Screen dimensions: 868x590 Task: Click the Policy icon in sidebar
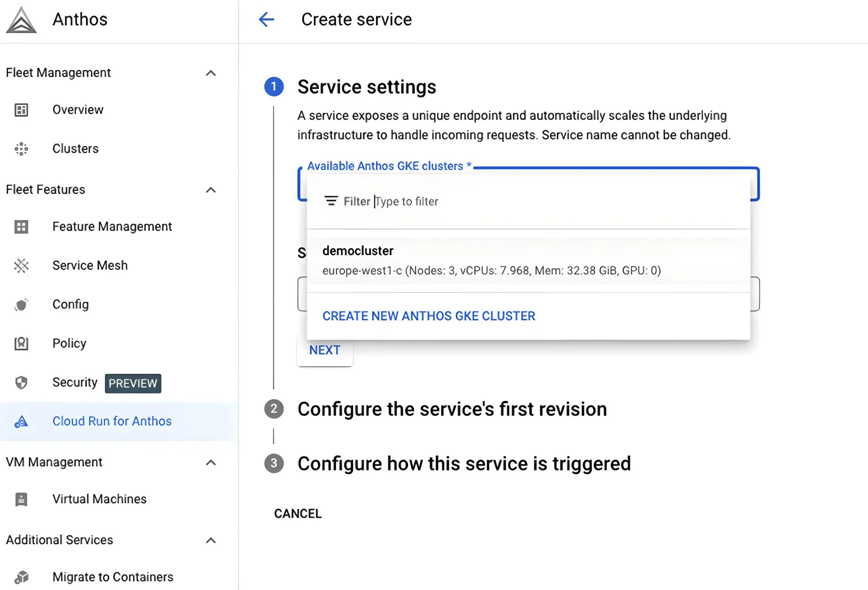tap(21, 343)
